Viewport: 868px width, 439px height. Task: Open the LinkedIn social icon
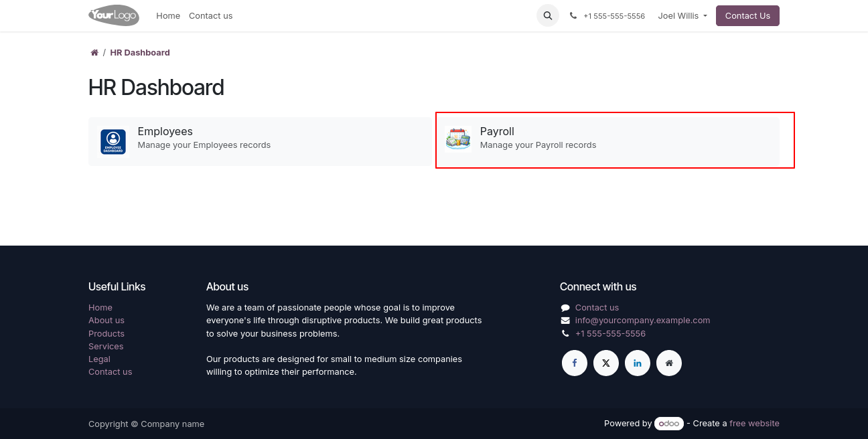pos(637,363)
